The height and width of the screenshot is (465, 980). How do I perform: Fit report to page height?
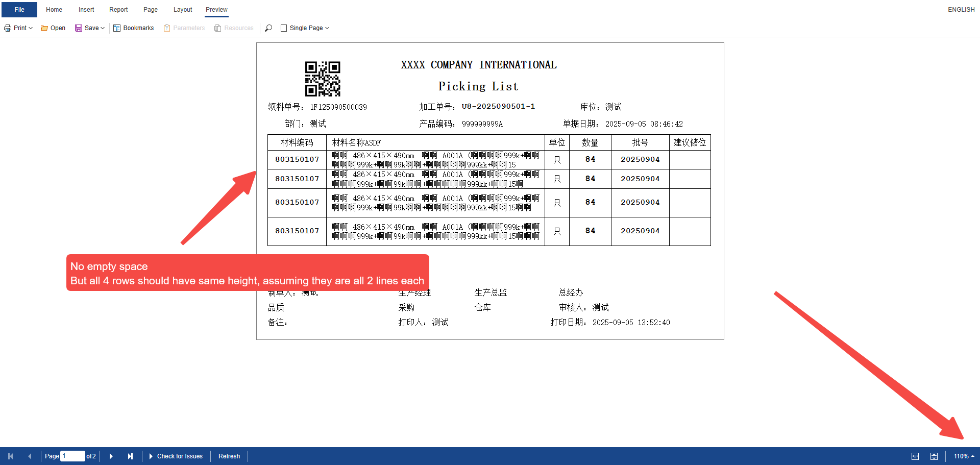pos(934,456)
